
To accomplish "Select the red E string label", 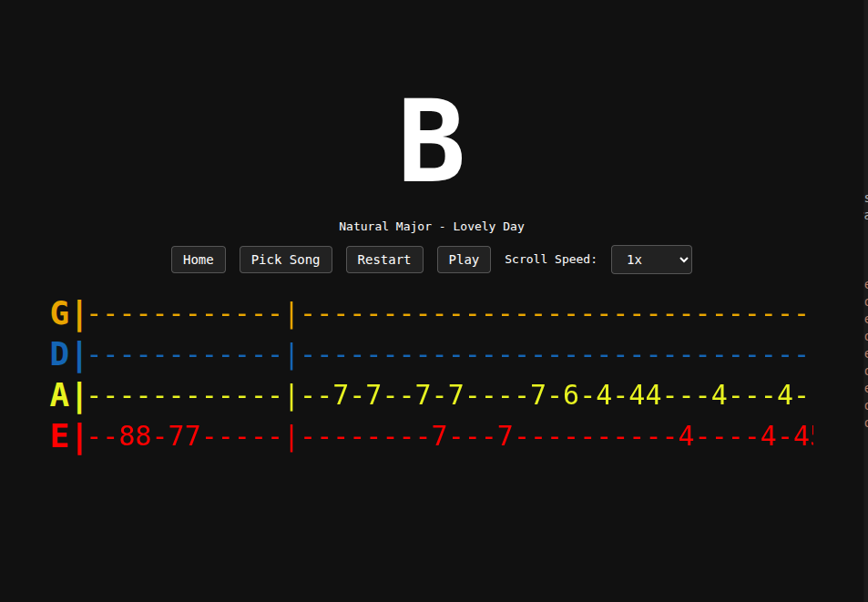I will [60, 436].
